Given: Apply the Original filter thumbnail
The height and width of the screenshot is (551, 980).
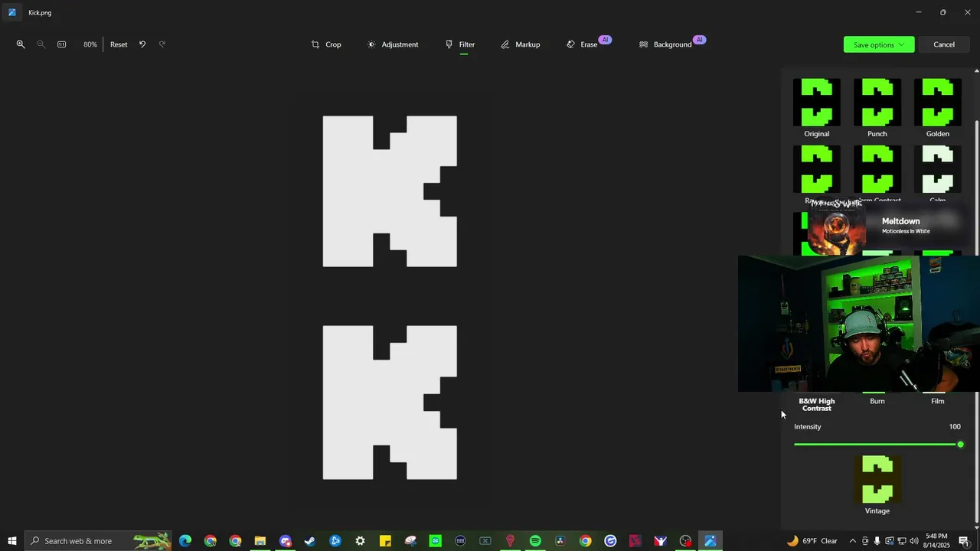Looking at the screenshot, I should (x=817, y=103).
